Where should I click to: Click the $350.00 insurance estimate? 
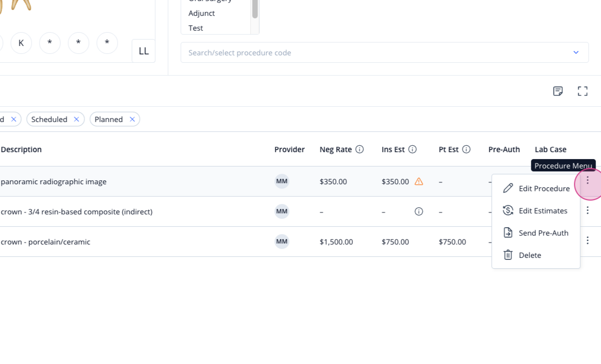395,181
